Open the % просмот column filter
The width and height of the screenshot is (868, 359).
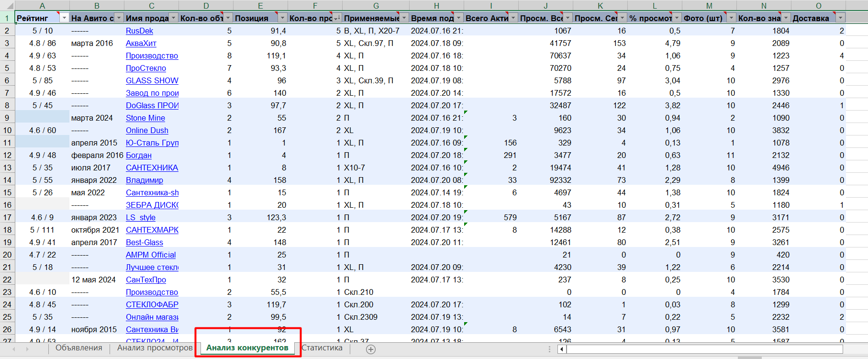[677, 18]
